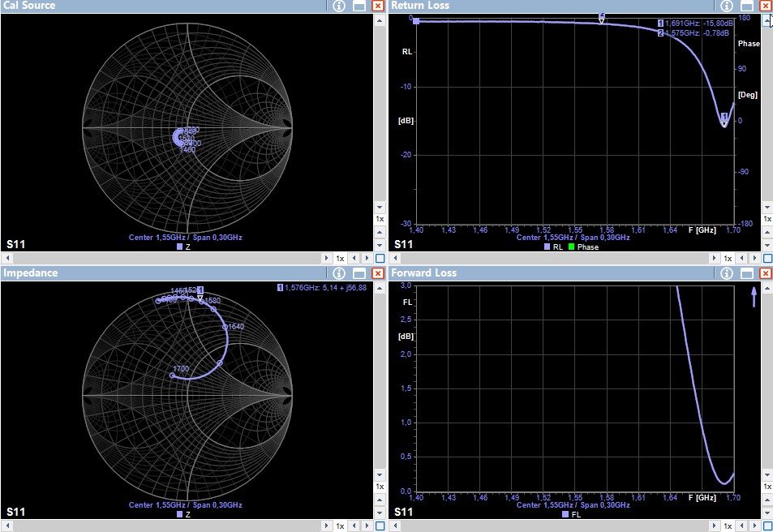Select marker 1 readout 1,691GHz in Return Loss
773x532 pixels.
pyautogui.click(x=696, y=24)
